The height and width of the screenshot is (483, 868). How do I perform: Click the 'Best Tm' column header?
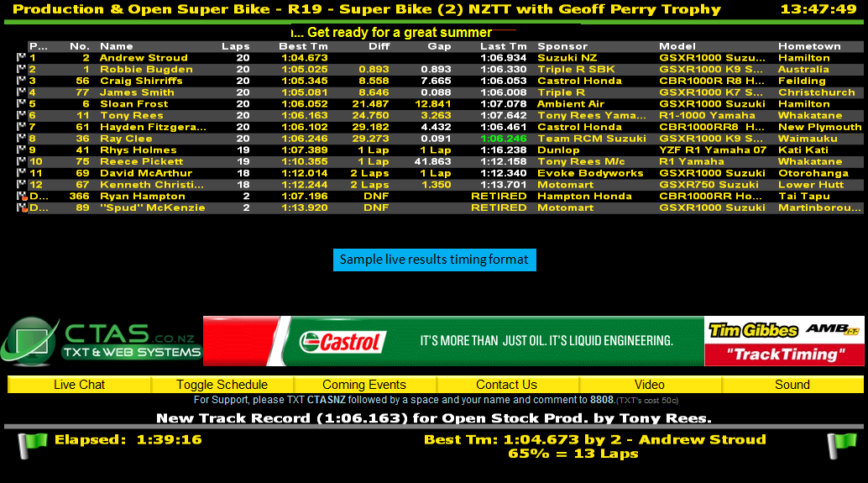pos(303,46)
